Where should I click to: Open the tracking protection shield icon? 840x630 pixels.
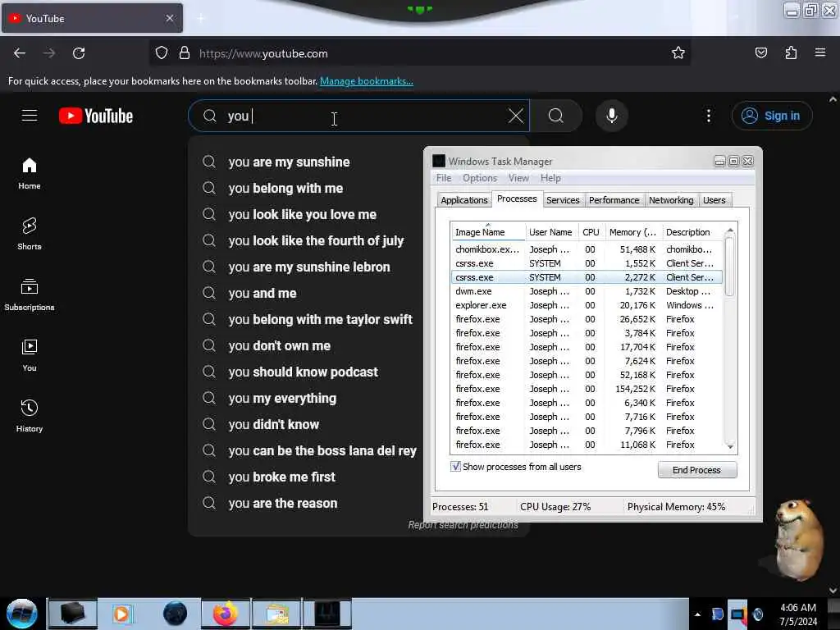point(162,53)
